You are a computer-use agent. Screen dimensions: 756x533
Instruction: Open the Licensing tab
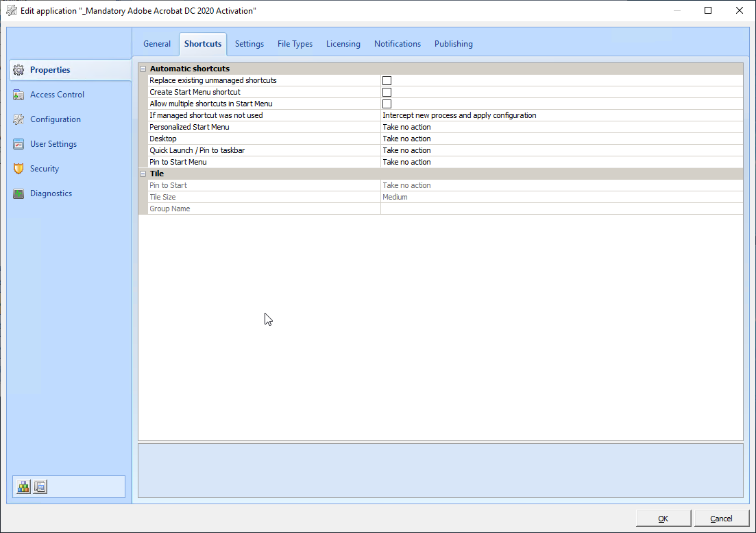343,44
